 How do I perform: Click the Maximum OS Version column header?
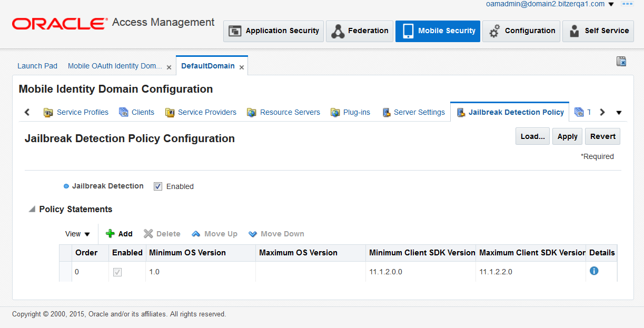(x=311, y=253)
